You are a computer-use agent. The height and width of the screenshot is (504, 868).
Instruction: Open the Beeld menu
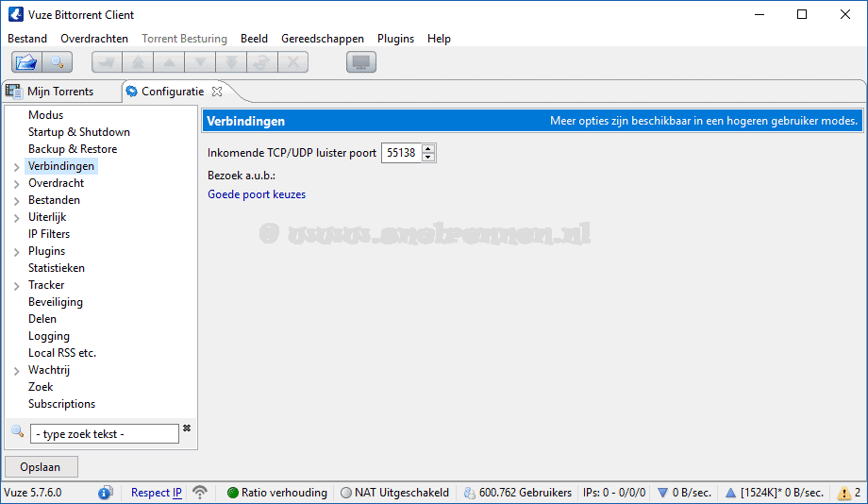coord(254,38)
